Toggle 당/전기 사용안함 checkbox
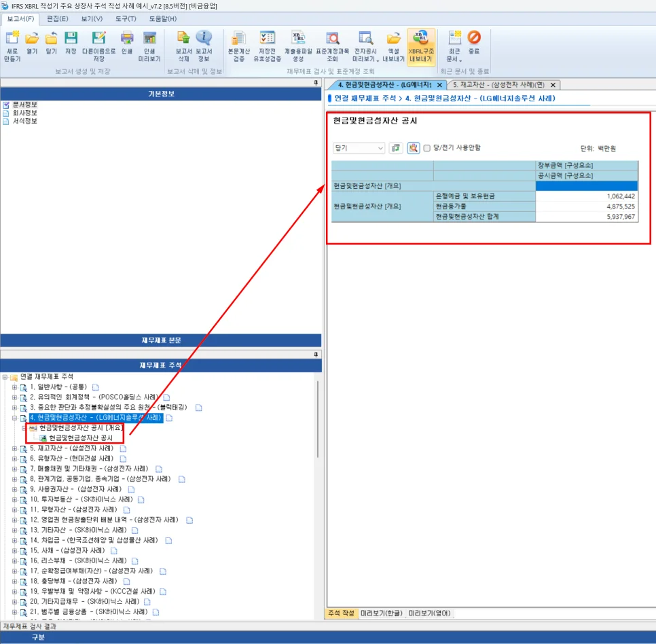The image size is (656, 644). 427,148
